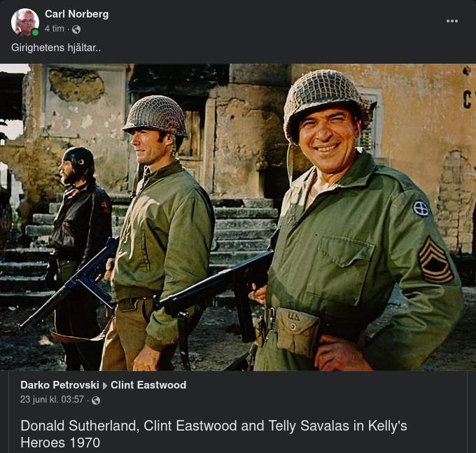
Task: Click the globe icon beside "4 tim"
Action: [76, 29]
